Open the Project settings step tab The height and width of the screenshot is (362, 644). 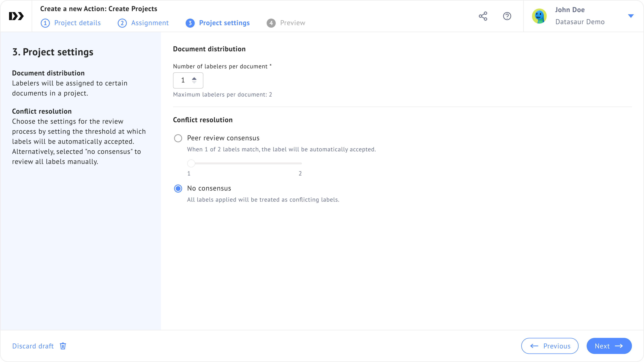pos(224,23)
